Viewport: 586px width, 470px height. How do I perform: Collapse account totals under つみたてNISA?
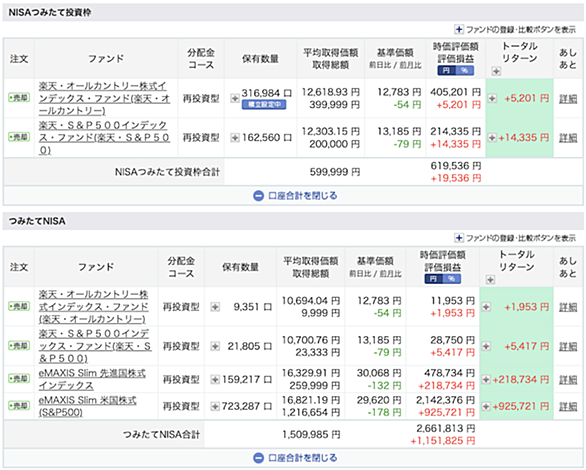(x=295, y=458)
